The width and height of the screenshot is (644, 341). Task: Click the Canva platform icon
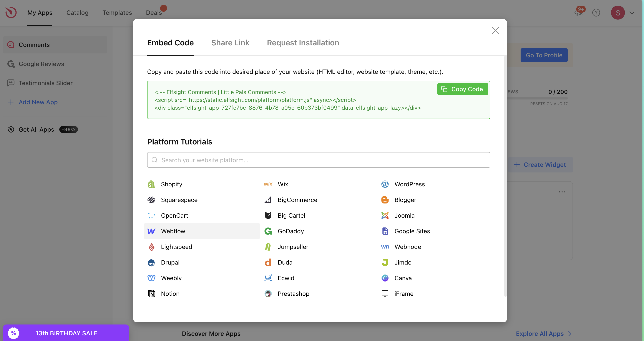click(x=385, y=278)
